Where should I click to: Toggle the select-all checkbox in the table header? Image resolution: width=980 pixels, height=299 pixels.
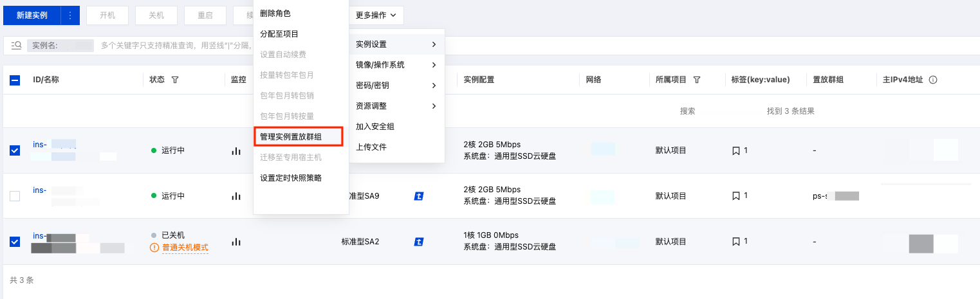click(15, 80)
